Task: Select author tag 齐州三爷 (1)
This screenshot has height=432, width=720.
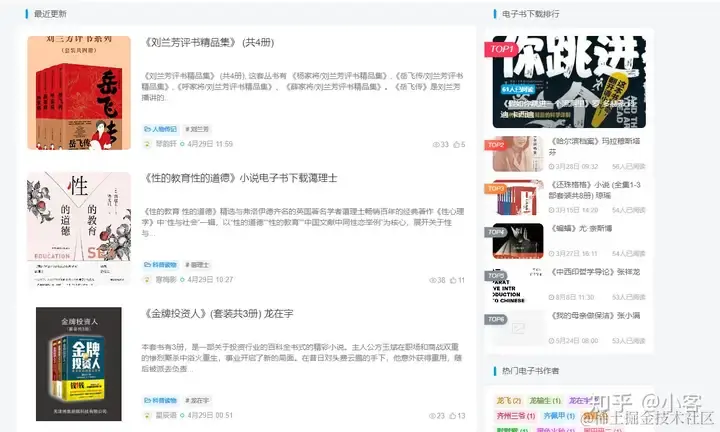Action: 516,416
